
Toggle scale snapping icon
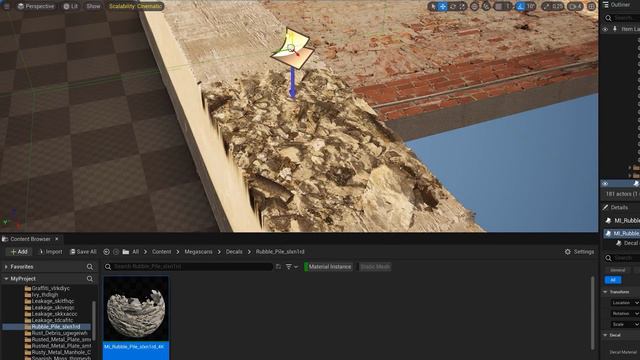[x=547, y=6]
